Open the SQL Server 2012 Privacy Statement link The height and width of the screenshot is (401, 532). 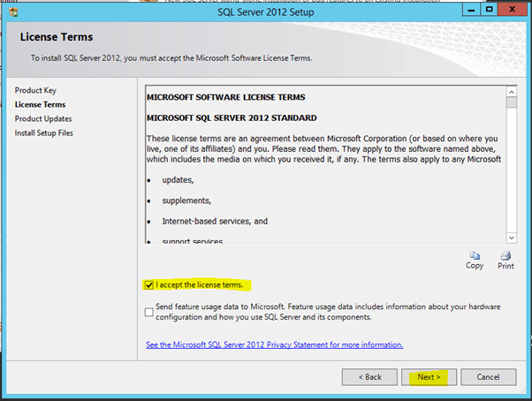point(275,344)
